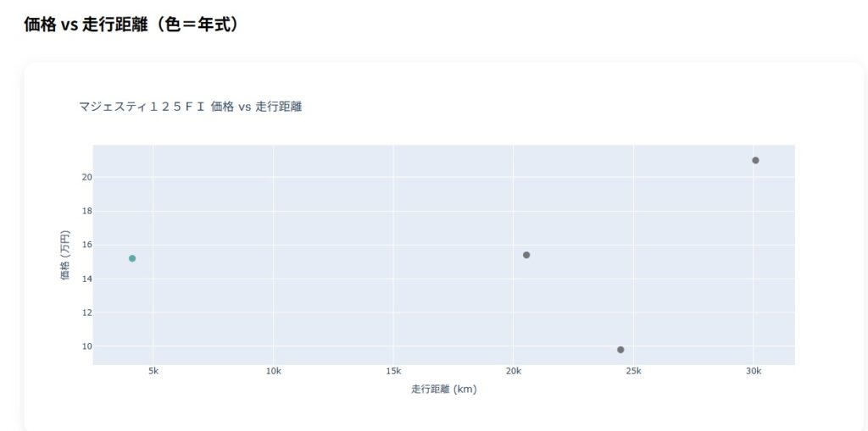Click the heading 価格 vs 走行距離（色＝年式）
The height and width of the screenshot is (431, 868).
(131, 25)
